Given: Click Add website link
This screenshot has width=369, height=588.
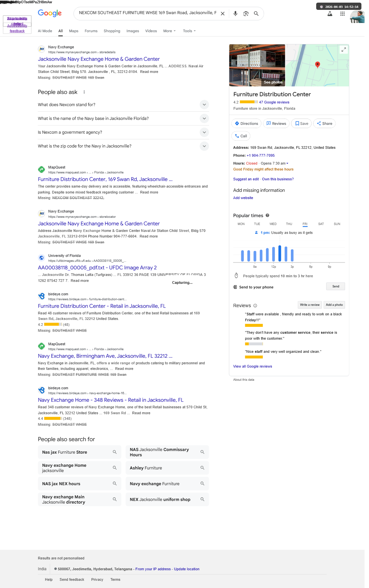Looking at the screenshot, I should [x=243, y=198].
